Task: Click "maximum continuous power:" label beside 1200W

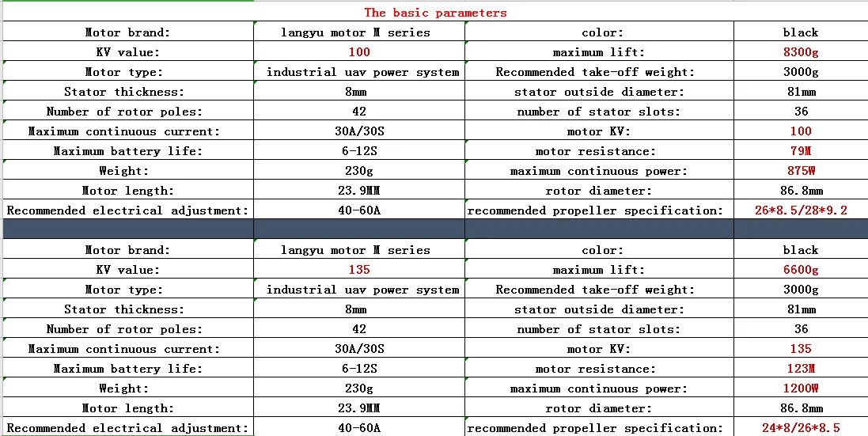Action: coord(598,389)
